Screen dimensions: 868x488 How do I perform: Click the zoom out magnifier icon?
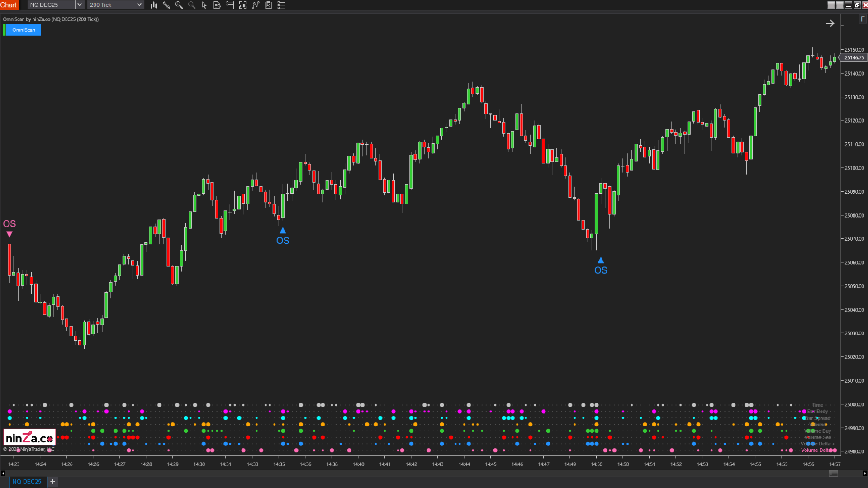(191, 5)
